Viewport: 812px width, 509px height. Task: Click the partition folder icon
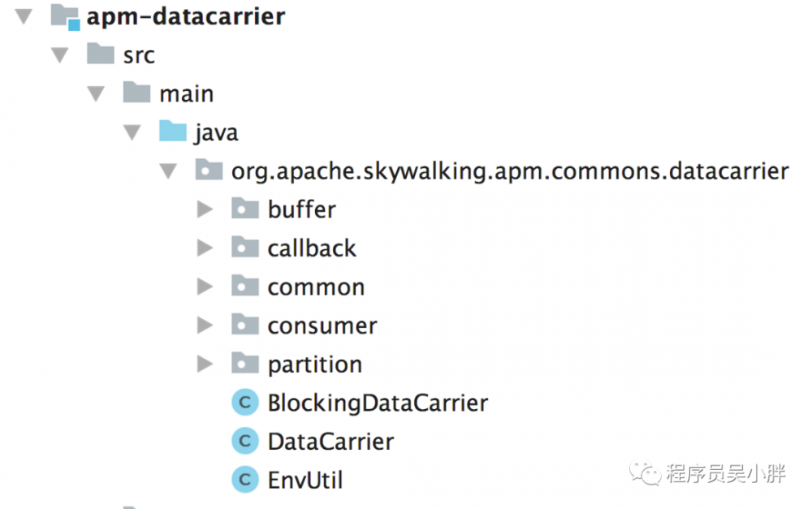[x=245, y=364]
